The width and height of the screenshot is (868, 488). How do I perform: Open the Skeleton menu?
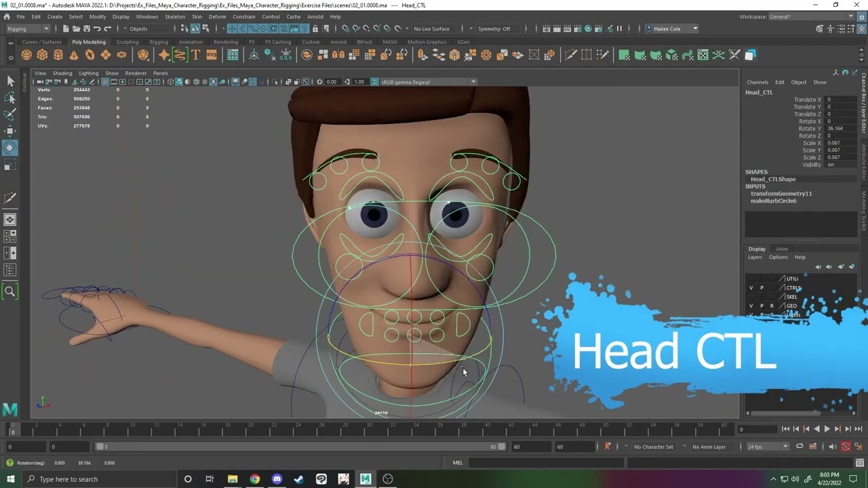click(174, 16)
